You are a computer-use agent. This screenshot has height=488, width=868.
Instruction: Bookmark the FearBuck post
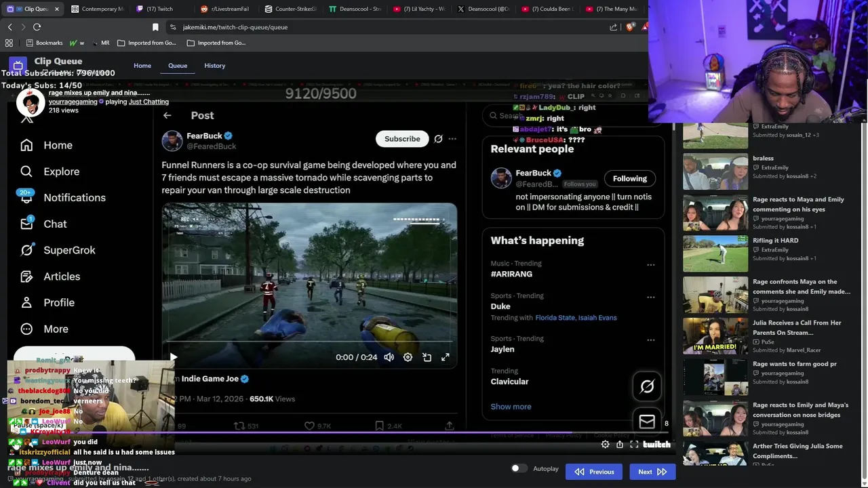point(379,426)
